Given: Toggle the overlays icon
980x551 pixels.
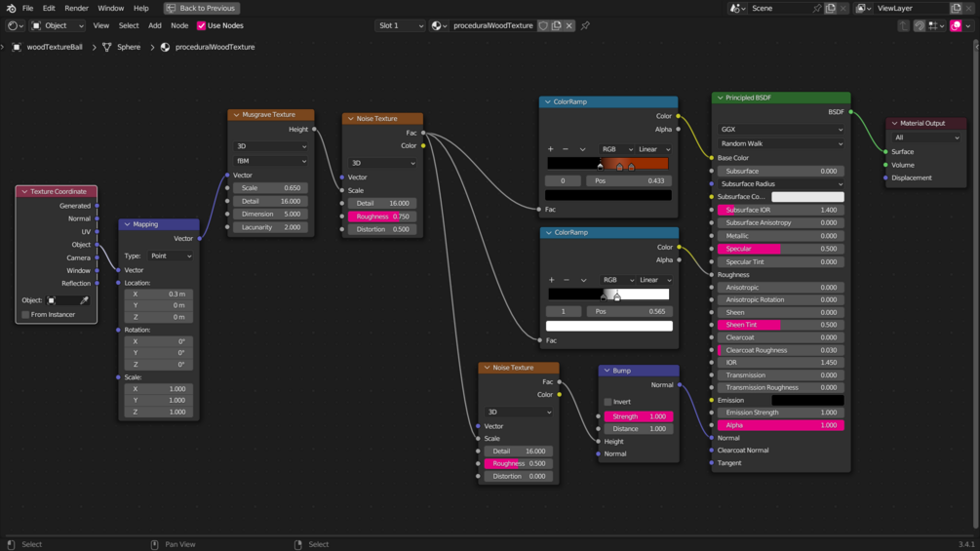Looking at the screenshot, I should click(956, 25).
